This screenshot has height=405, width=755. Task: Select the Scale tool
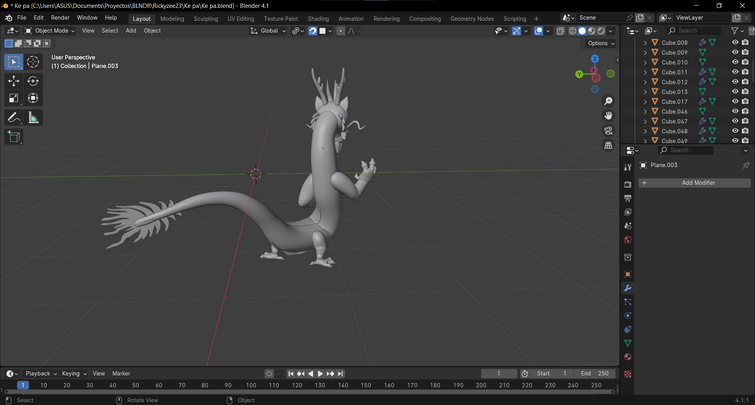click(x=13, y=98)
